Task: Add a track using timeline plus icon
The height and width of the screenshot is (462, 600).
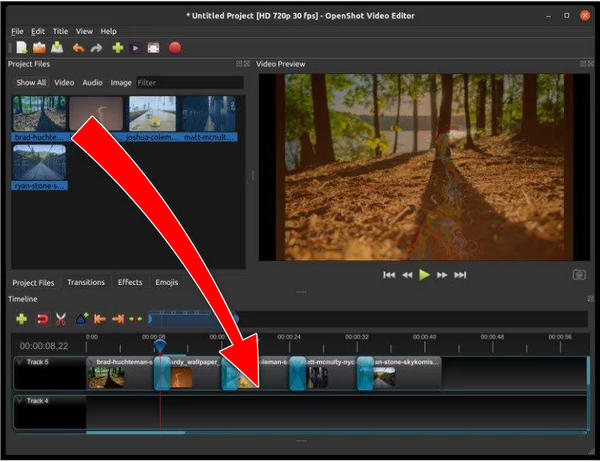Action: 22,319
